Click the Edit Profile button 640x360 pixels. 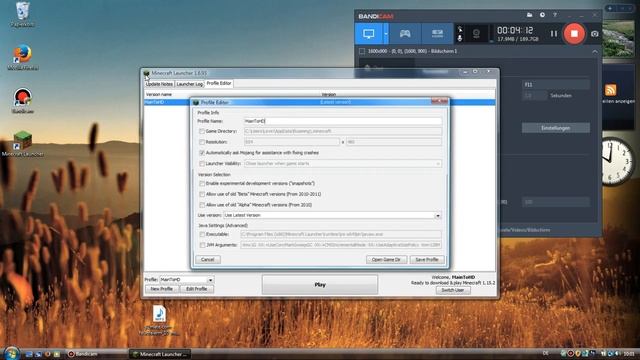(197, 289)
